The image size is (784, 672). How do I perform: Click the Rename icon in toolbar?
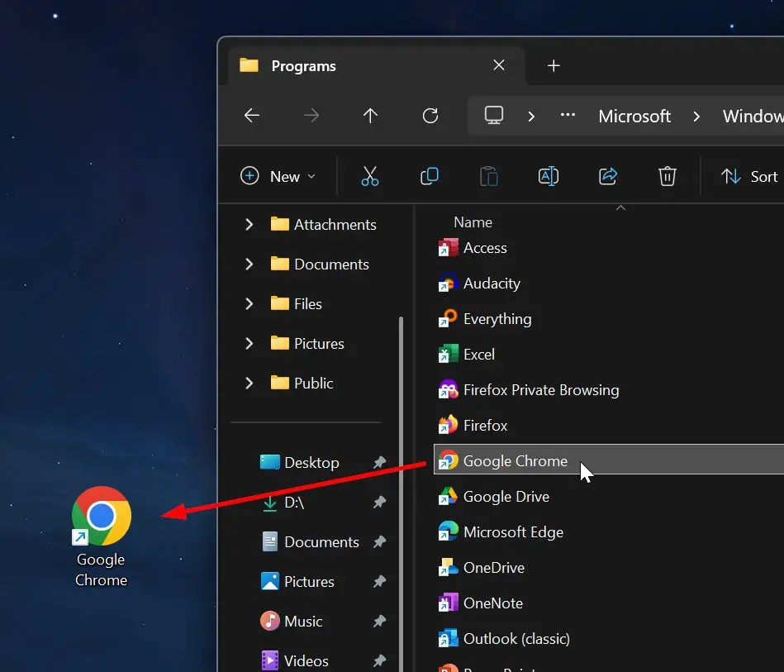coord(548,176)
